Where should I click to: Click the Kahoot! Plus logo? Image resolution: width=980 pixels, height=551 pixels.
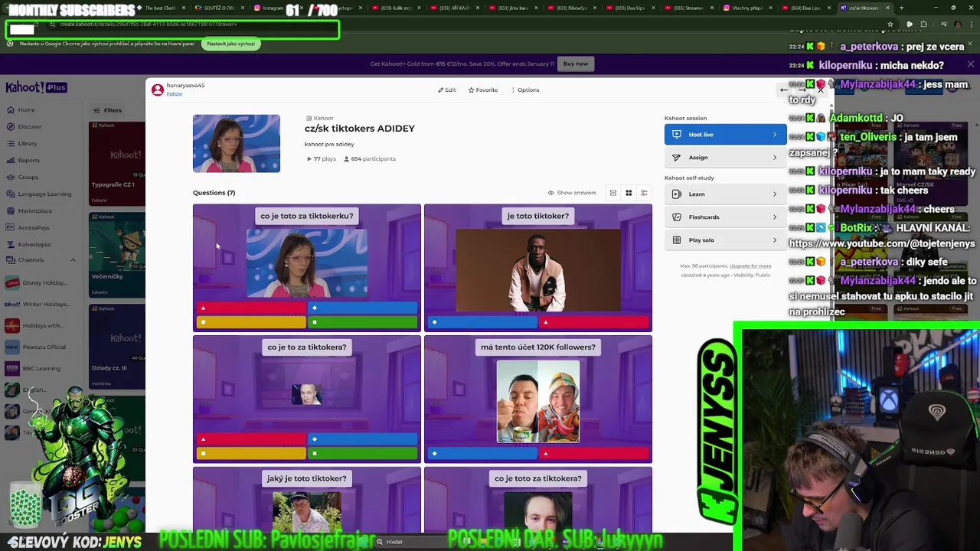pos(36,87)
